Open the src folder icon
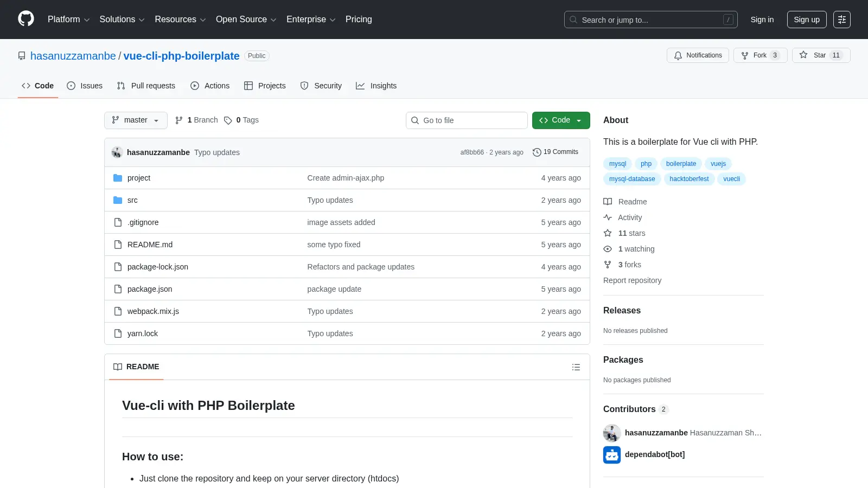Image resolution: width=868 pixels, height=488 pixels. pos(118,200)
